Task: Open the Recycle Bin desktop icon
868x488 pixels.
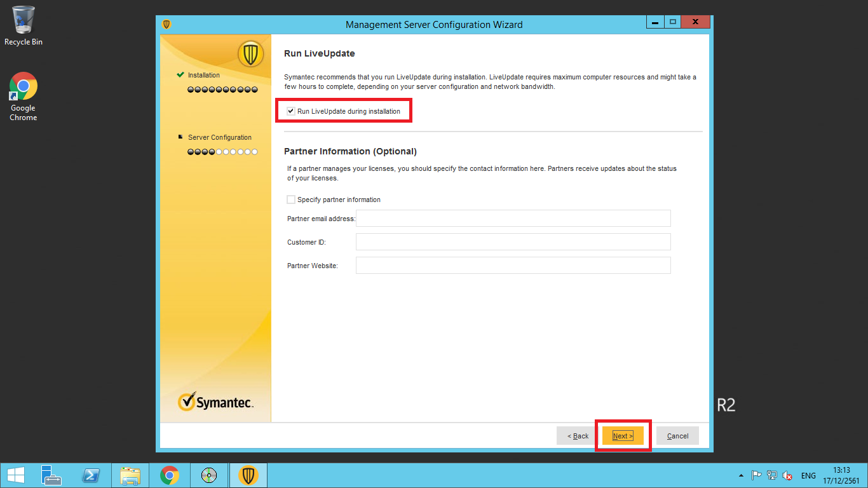Action: coord(24,25)
